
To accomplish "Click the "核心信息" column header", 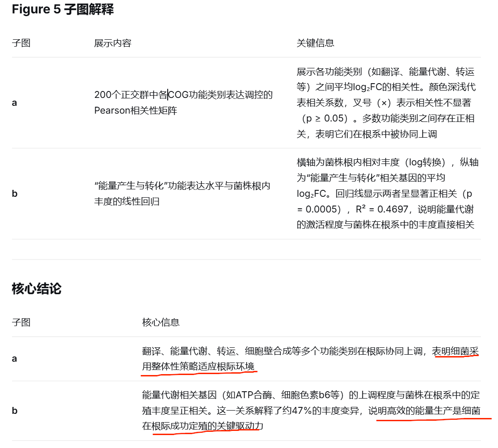I will click(x=161, y=322).
